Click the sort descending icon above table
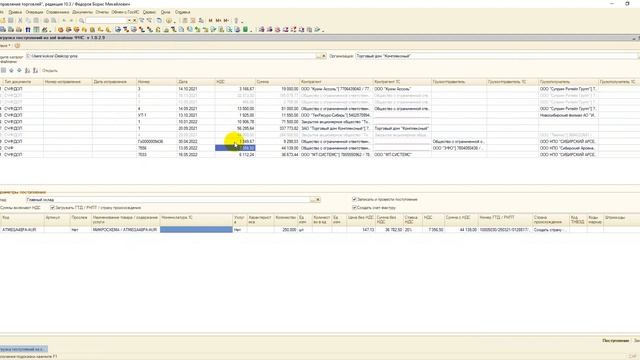The width and height of the screenshot is (640, 360). point(36,71)
